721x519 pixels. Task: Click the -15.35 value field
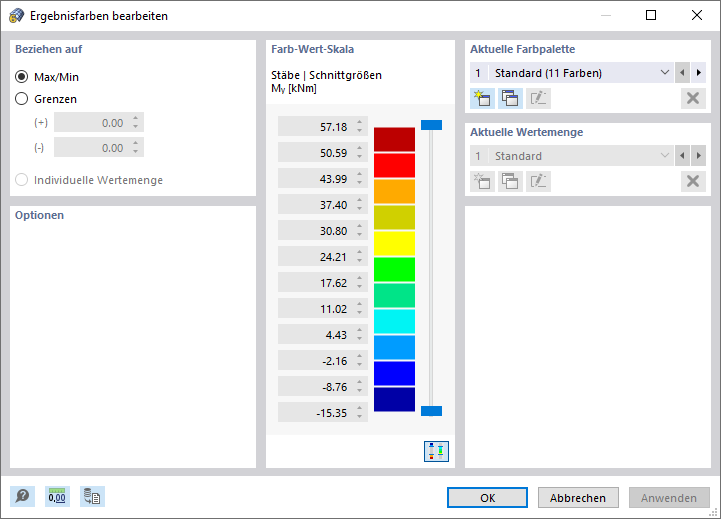coord(314,413)
